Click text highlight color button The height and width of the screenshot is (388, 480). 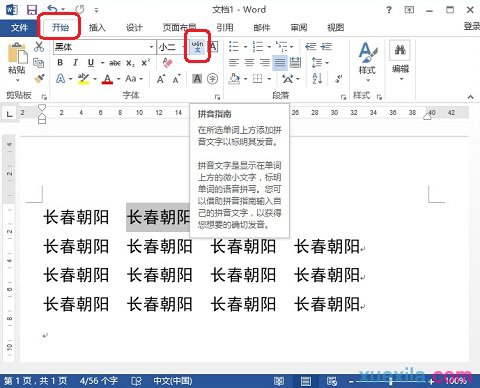tap(83, 79)
